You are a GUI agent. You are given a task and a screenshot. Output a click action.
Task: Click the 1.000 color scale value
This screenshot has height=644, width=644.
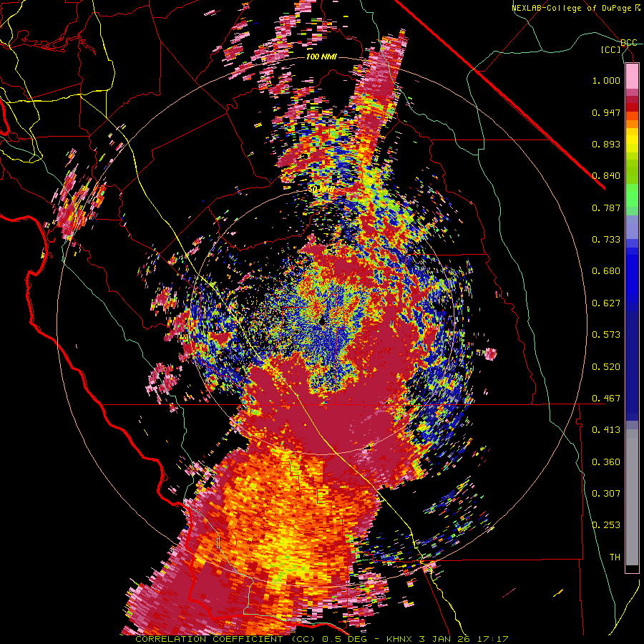coord(606,80)
